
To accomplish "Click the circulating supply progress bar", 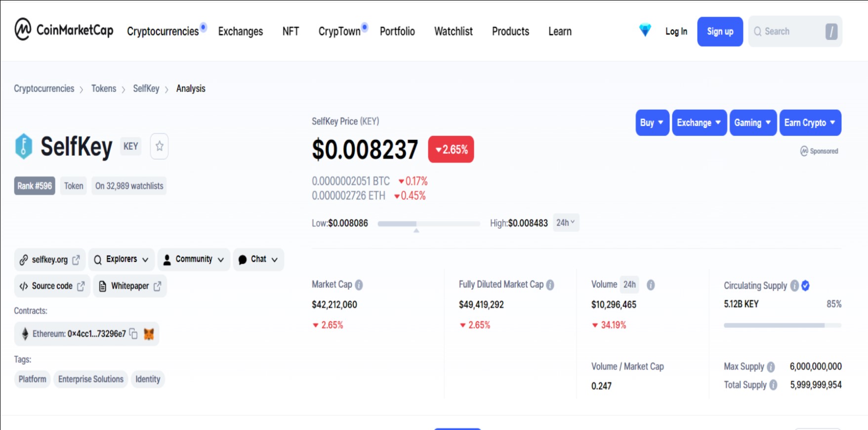I will (x=783, y=325).
